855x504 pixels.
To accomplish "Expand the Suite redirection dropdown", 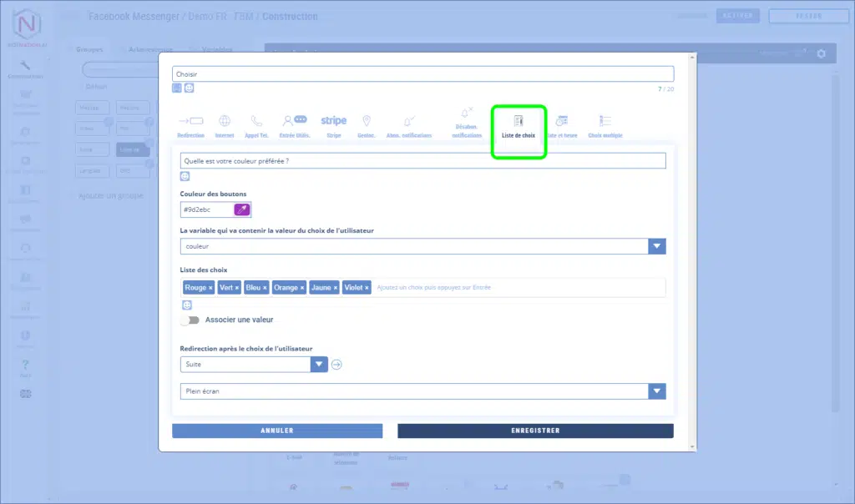I will pyautogui.click(x=319, y=365).
